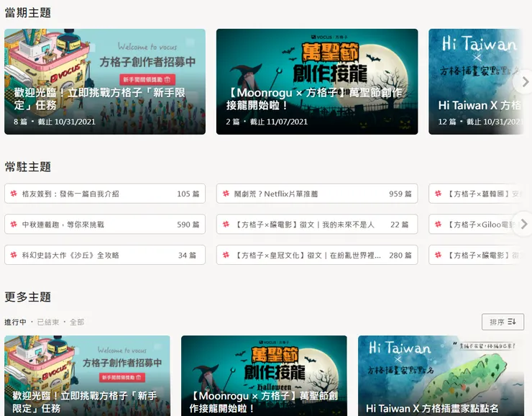Click the 8 篇 · 截止 10/31/2021 text
This screenshot has height=416, width=532.
(55, 122)
